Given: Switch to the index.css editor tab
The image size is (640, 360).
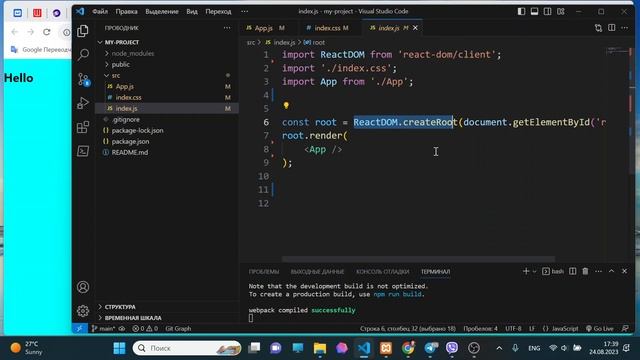Looking at the screenshot, I should pyautogui.click(x=328, y=28).
